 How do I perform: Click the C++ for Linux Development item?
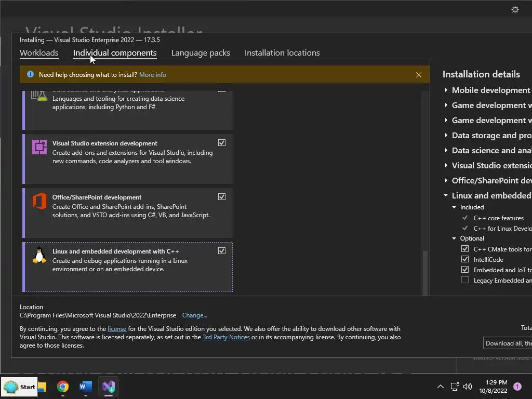click(503, 229)
